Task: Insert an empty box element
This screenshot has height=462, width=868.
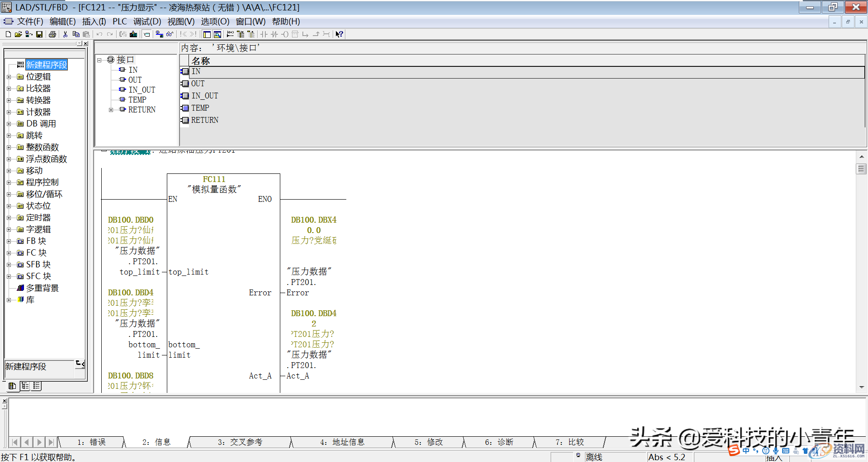Action: point(295,34)
